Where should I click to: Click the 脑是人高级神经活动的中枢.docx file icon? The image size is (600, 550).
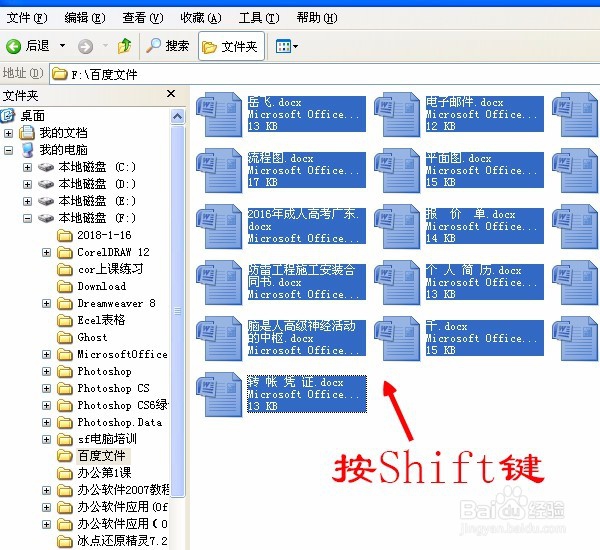pyautogui.click(x=219, y=338)
